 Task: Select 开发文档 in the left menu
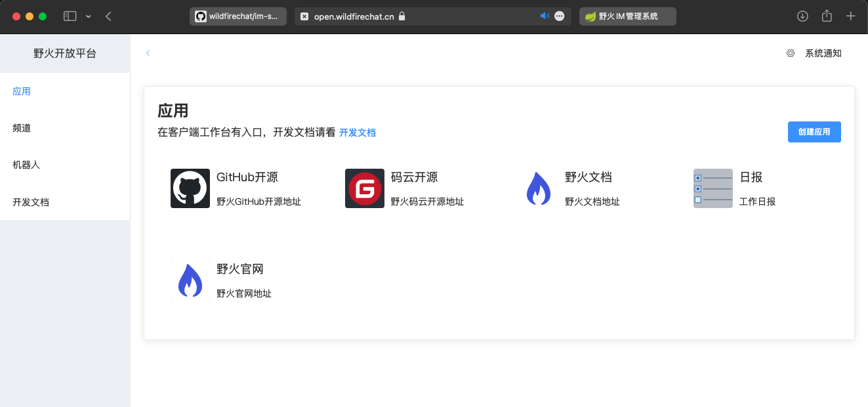point(65,202)
